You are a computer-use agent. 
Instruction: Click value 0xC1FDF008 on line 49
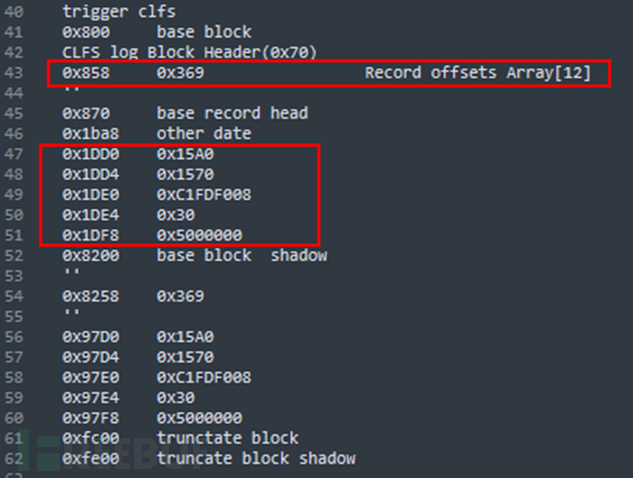click(204, 195)
